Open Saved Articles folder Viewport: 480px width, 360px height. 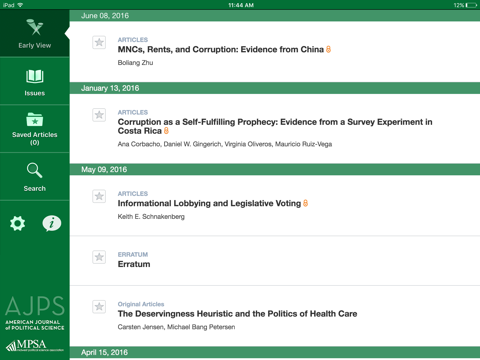pyautogui.click(x=35, y=119)
